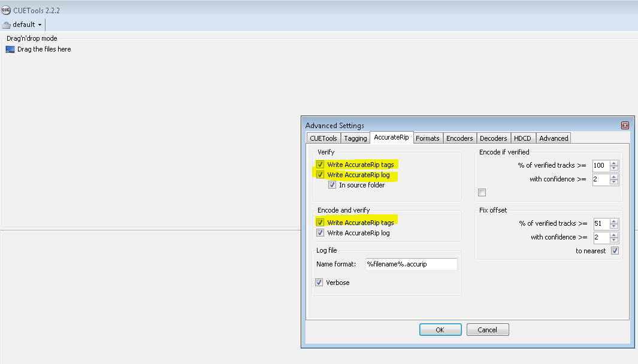The height and width of the screenshot is (364, 638).
Task: Click the default profile icon
Action: 7,25
